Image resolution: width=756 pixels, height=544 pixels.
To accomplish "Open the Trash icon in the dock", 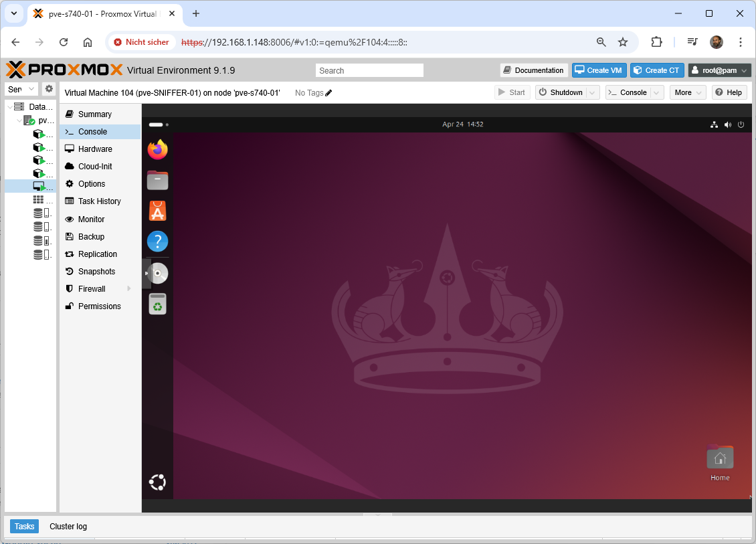I will click(x=157, y=304).
